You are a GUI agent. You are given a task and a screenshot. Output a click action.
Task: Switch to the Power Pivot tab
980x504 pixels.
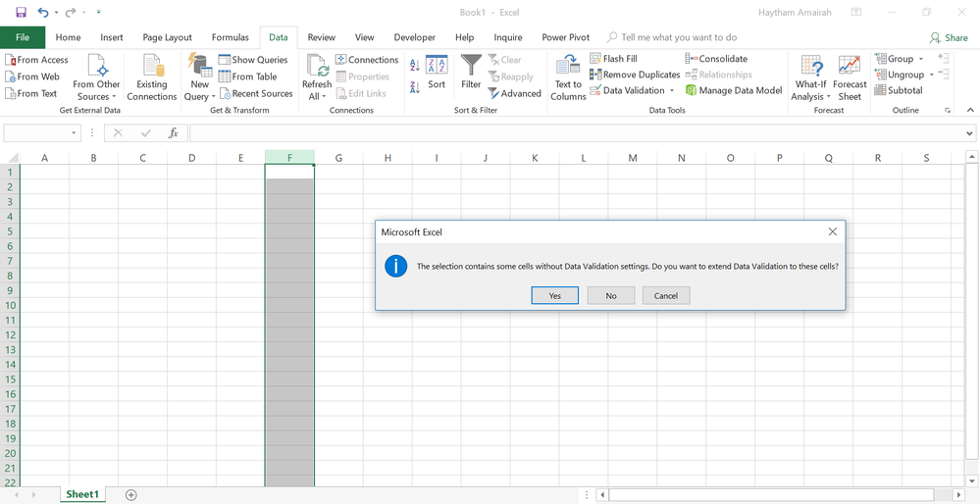tap(566, 37)
